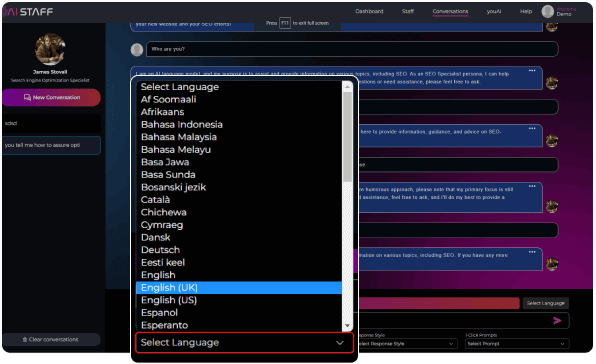The height and width of the screenshot is (364, 596).
Task: Click the F11 key hint in banner
Action: pyautogui.click(x=285, y=23)
